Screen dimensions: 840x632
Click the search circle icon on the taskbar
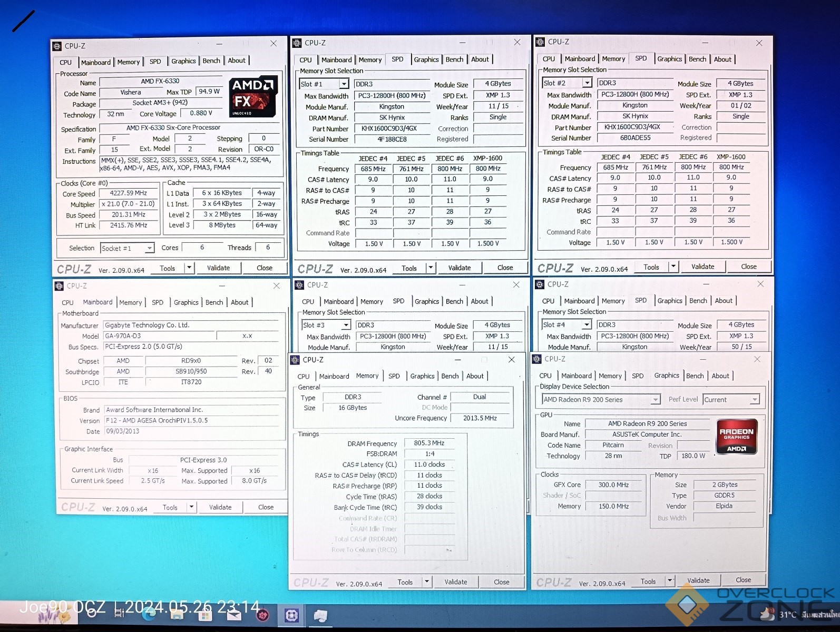tap(93, 612)
